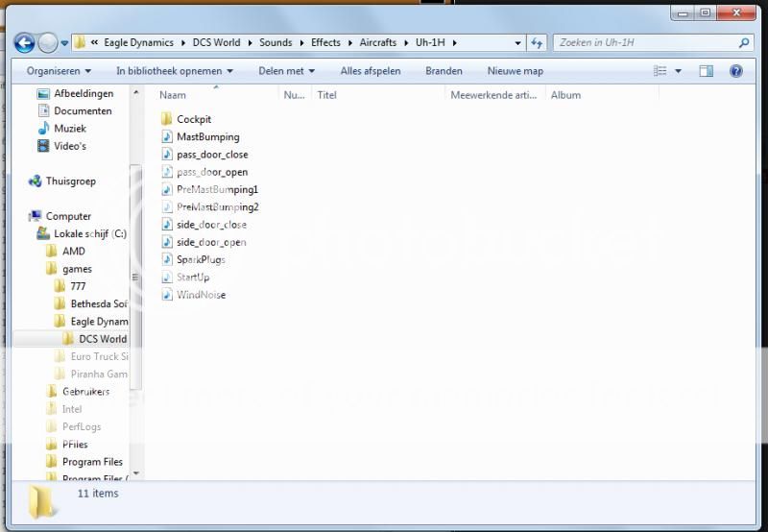Select 'Sounds' in the address breadcrumb
Image resolution: width=768 pixels, height=532 pixels.
point(276,43)
